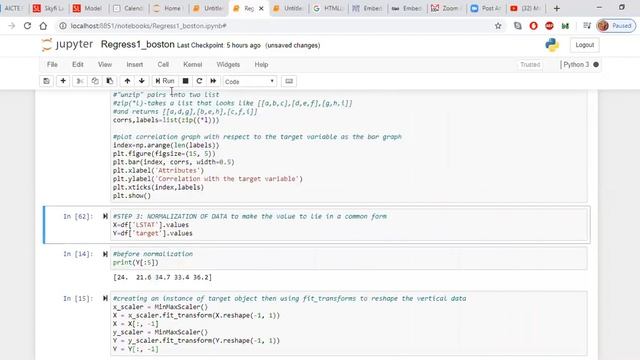Switch to the Model tab

89,8
